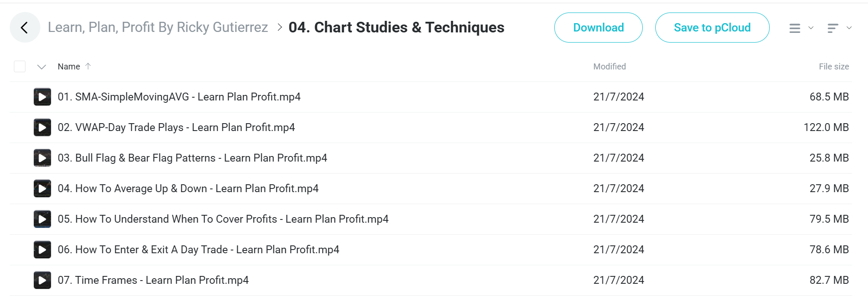Expand selection options chevron beside checkbox
Viewport: 868px width, 300px height.
(42, 67)
